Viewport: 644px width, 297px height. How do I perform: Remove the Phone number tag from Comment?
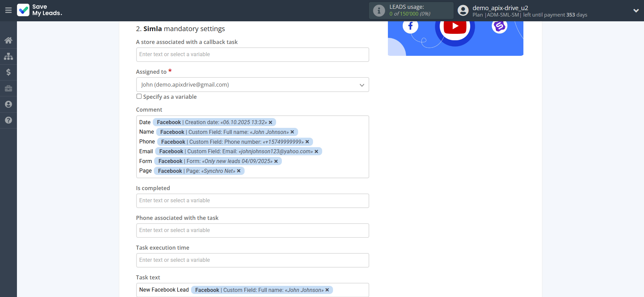pyautogui.click(x=307, y=142)
